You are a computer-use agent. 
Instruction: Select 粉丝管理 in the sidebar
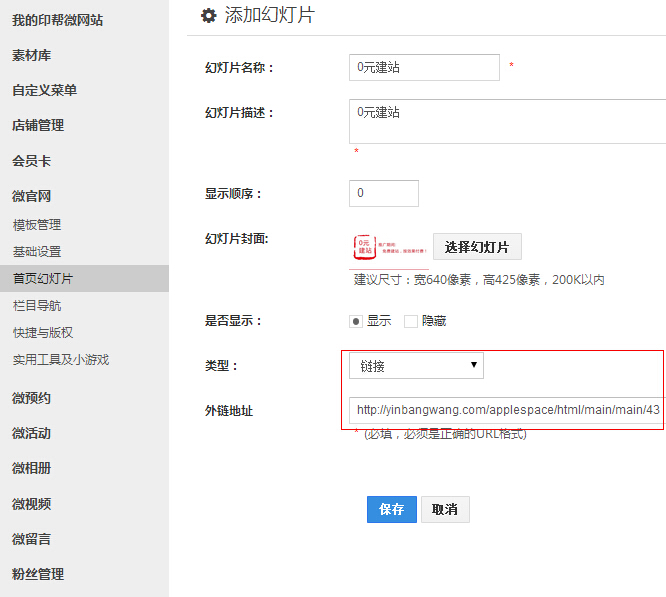click(x=38, y=574)
